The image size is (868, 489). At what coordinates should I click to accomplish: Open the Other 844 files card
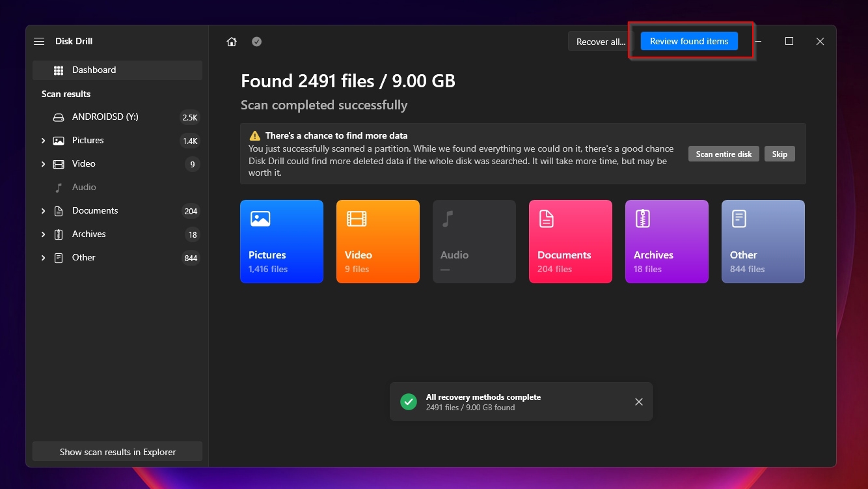[763, 242]
